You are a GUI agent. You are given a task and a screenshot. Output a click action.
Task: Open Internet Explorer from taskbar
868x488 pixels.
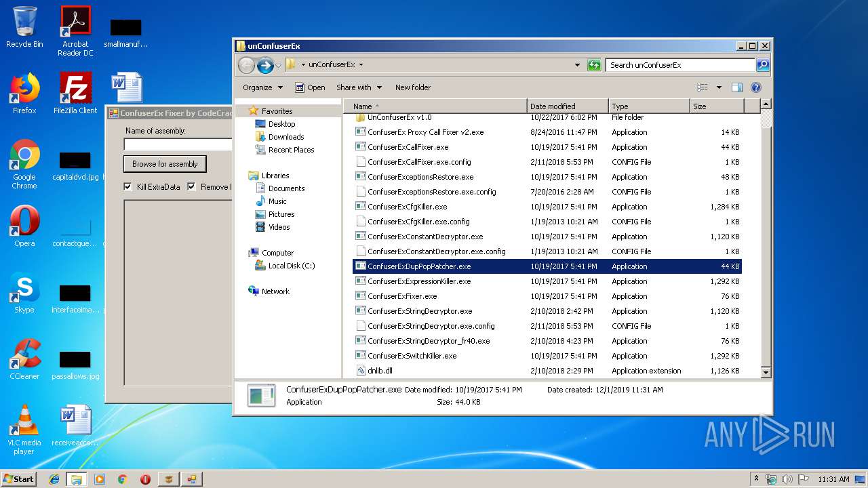click(x=54, y=479)
